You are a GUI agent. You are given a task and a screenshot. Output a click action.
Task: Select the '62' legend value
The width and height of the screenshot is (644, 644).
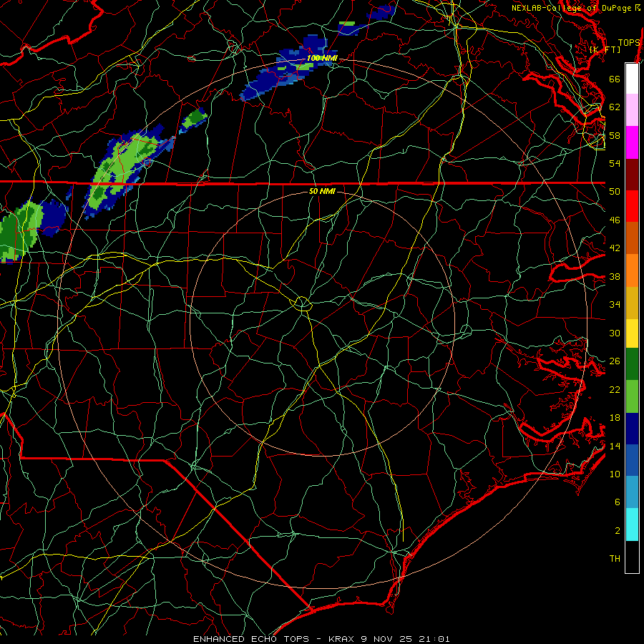[615, 107]
